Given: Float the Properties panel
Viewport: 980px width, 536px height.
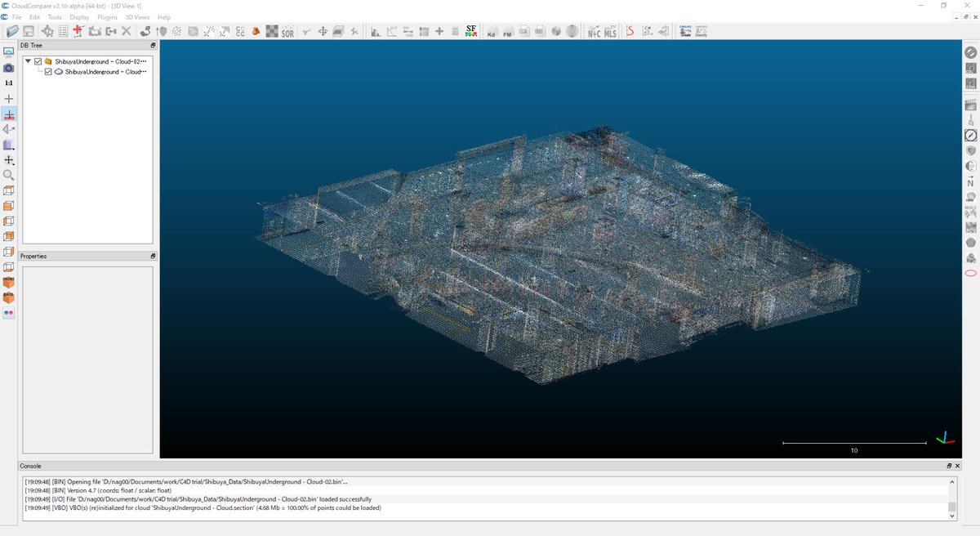Looking at the screenshot, I should pos(153,256).
